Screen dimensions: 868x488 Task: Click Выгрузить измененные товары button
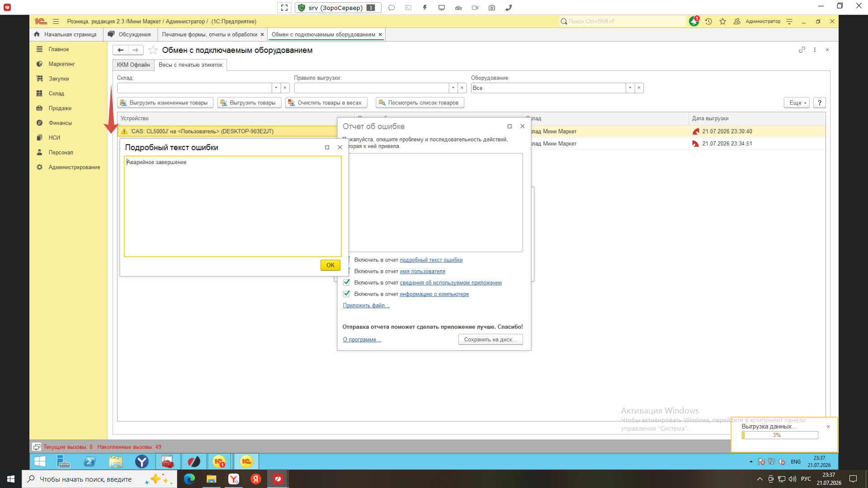click(165, 103)
